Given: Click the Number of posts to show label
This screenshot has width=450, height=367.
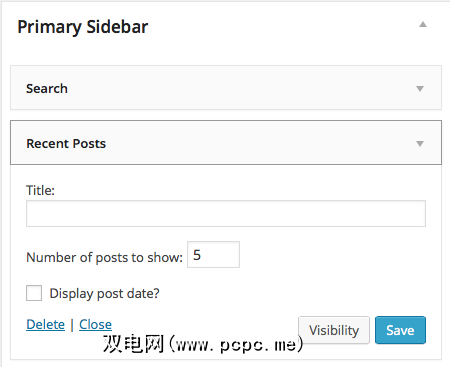Looking at the screenshot, I should tap(104, 258).
